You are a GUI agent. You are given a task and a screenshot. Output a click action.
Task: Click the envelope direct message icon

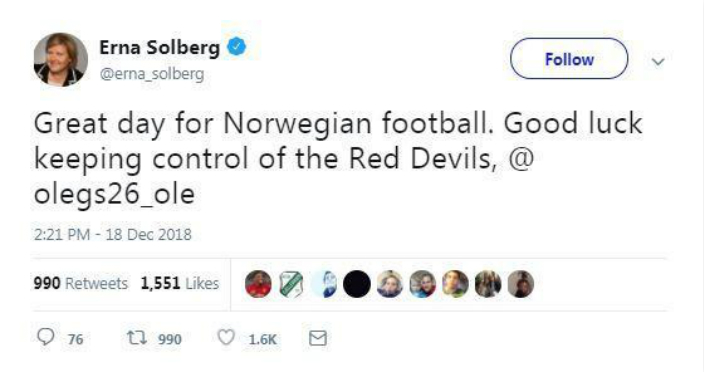click(x=318, y=338)
